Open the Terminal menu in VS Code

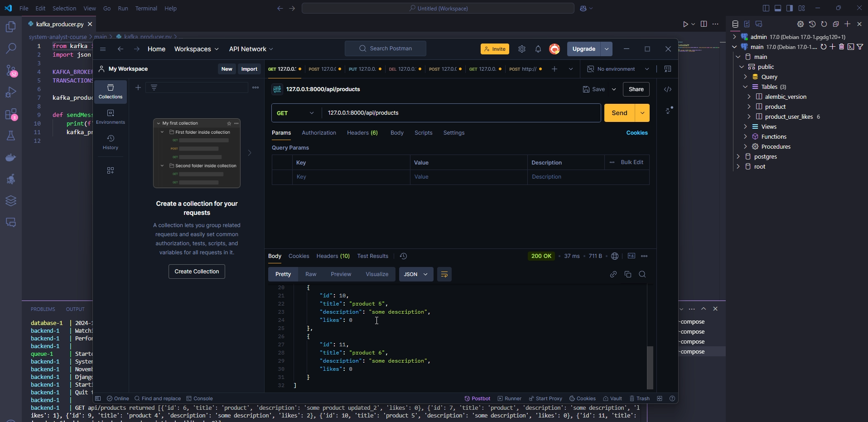click(x=146, y=8)
